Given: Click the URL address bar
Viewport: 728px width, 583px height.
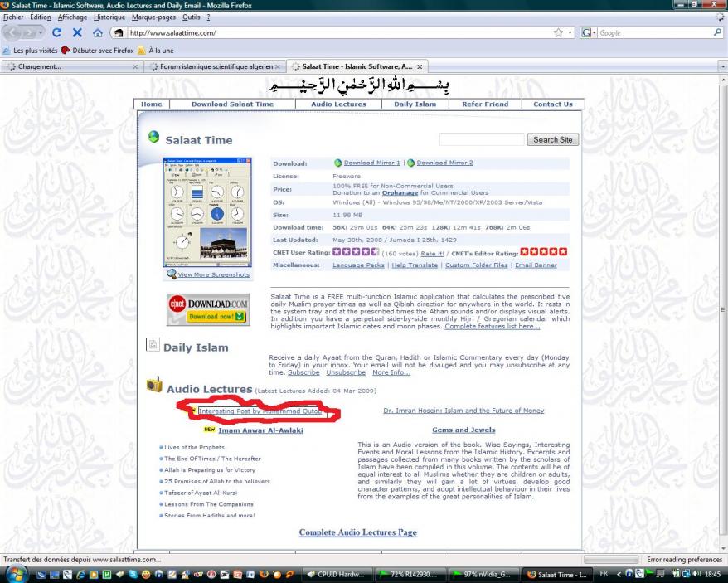Looking at the screenshot, I should [339, 33].
